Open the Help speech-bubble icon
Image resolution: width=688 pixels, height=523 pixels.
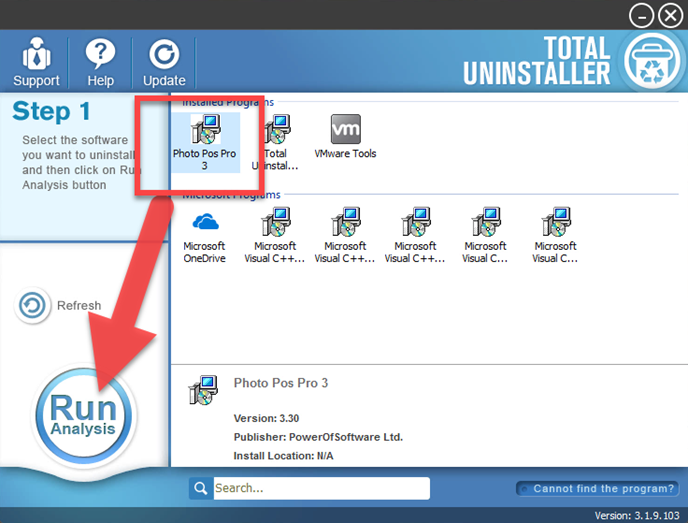point(100,54)
